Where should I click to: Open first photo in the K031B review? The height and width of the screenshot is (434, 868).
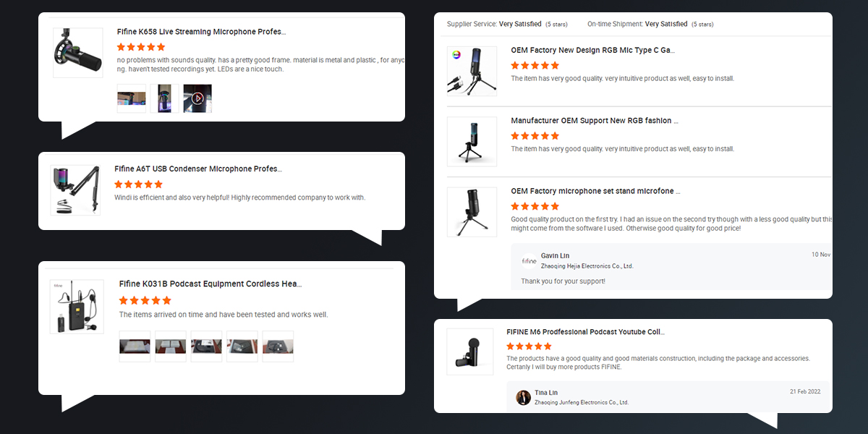click(135, 346)
